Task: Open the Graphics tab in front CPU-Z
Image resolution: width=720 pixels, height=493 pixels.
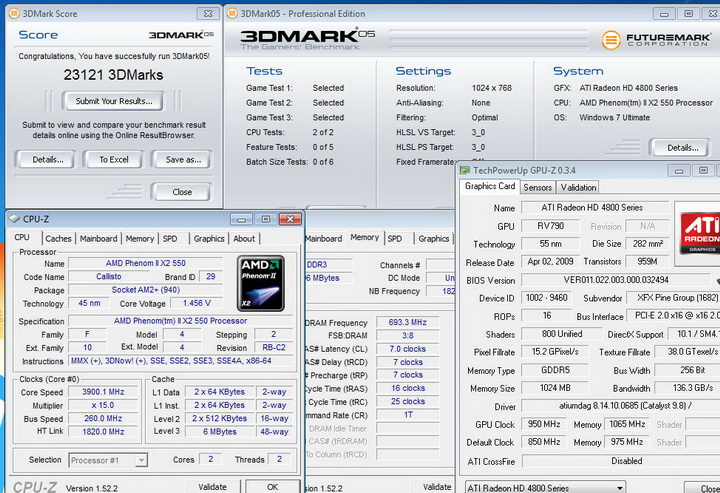Action: (x=209, y=239)
